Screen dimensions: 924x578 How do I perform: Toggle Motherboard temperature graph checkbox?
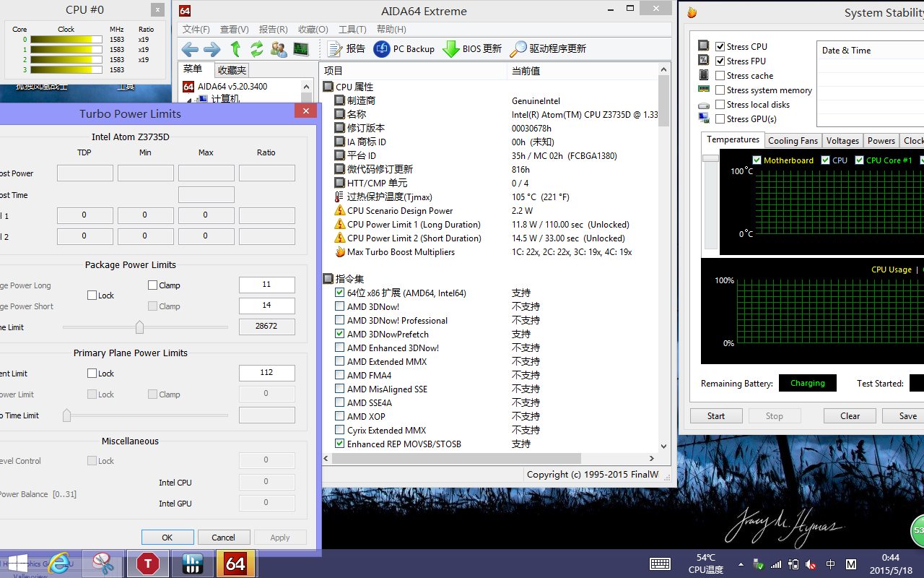click(757, 160)
